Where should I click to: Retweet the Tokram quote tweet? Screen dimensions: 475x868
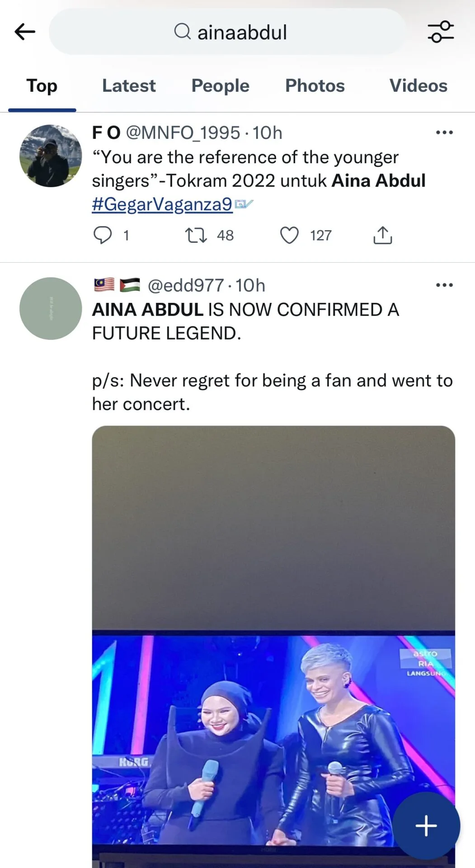(x=196, y=235)
